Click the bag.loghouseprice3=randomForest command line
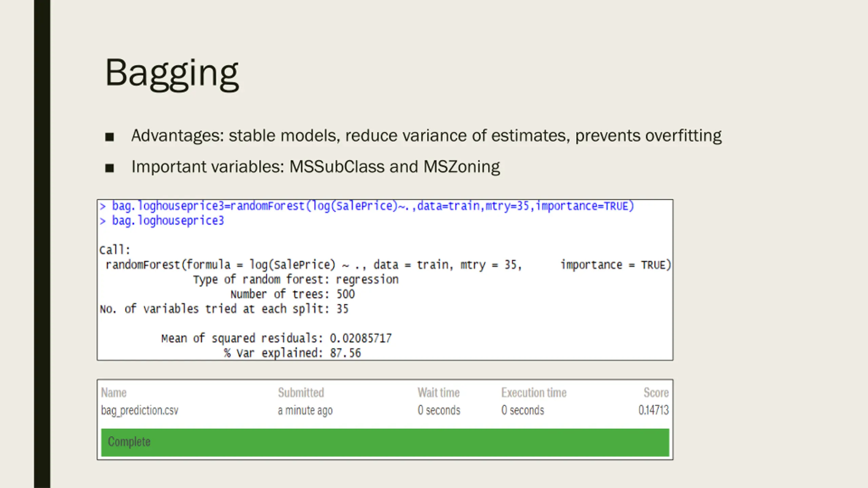 click(x=367, y=206)
